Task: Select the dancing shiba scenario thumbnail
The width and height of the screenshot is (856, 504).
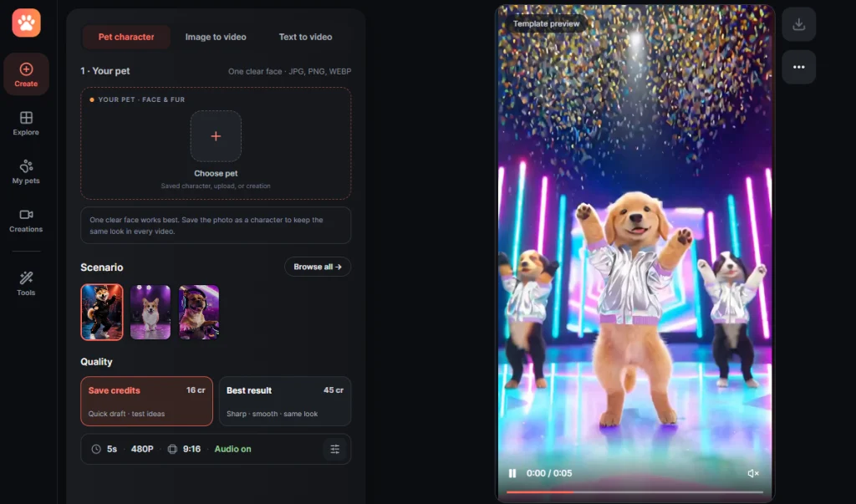Action: (102, 313)
